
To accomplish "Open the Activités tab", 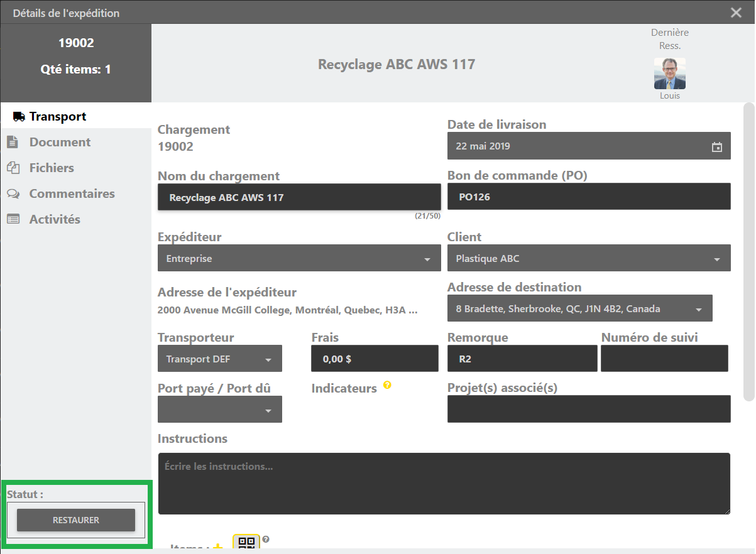I will click(x=75, y=219).
